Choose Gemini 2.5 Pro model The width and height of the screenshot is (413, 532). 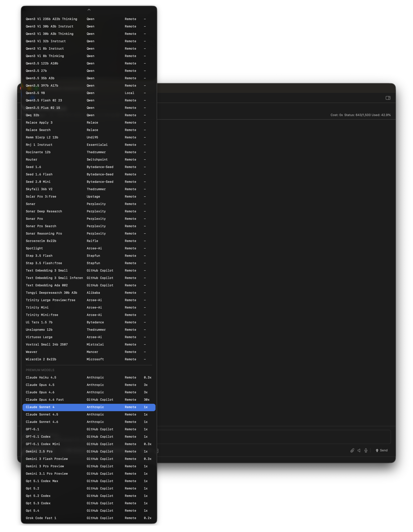(89, 451)
